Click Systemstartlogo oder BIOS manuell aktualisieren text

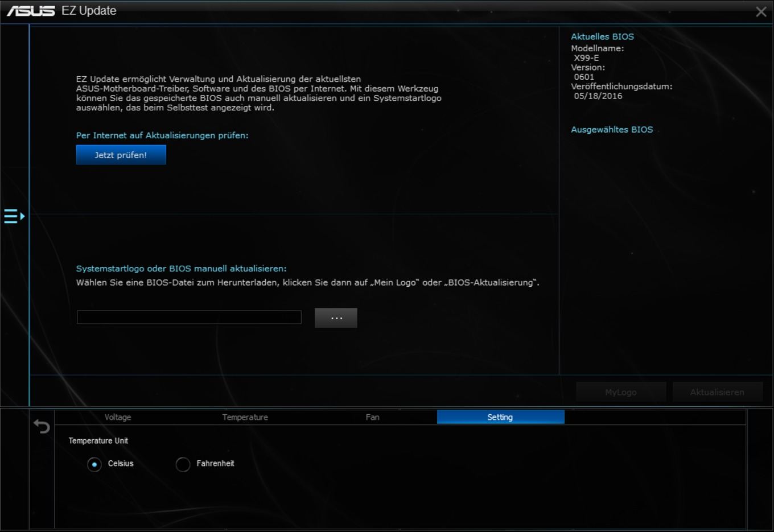[182, 269]
